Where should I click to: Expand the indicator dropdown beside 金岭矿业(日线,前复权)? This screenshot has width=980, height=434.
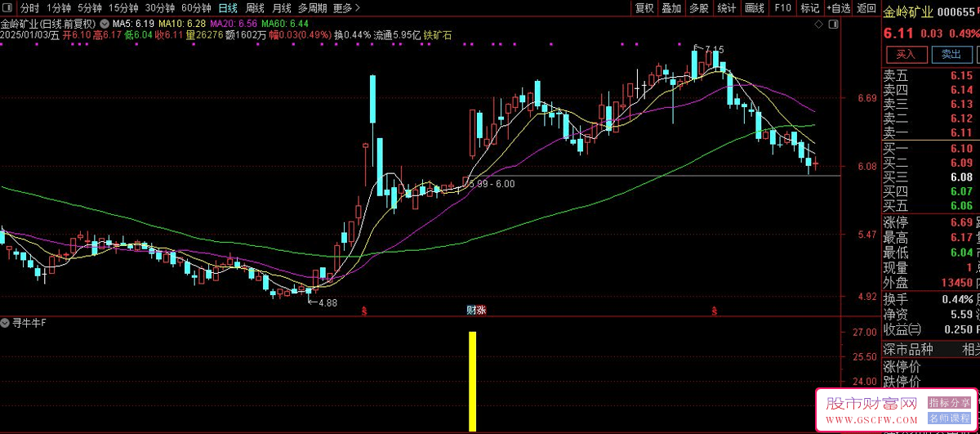[x=104, y=24]
